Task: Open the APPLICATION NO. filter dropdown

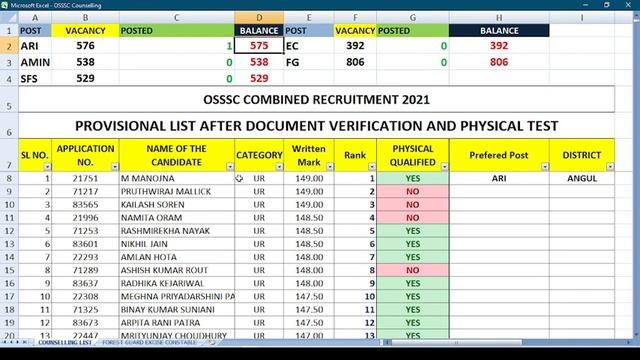Action: click(115, 167)
